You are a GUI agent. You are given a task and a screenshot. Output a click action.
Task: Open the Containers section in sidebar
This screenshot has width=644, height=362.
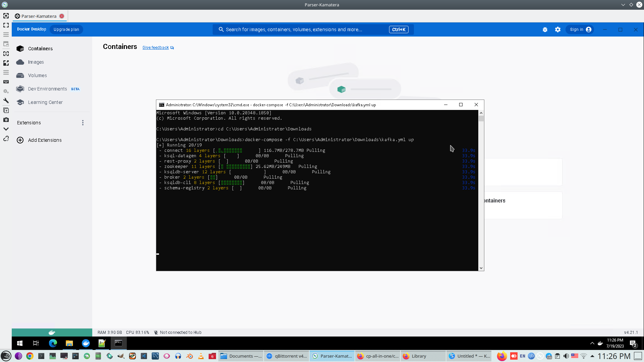pyautogui.click(x=40, y=49)
